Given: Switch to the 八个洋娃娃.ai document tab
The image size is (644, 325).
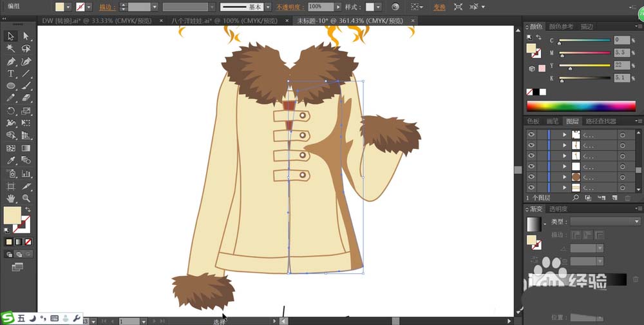Looking at the screenshot, I should point(224,21).
